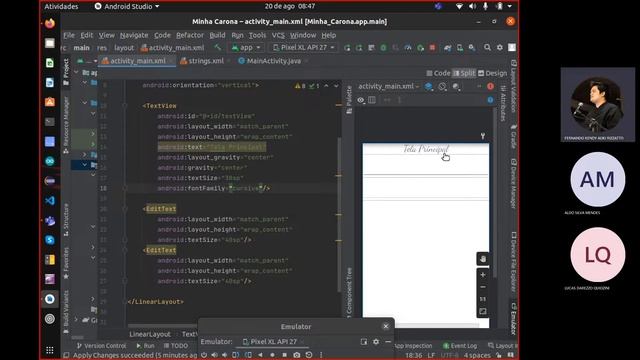The width and height of the screenshot is (640, 360).
Task: Open the Refactor menu
Action: (x=190, y=35)
